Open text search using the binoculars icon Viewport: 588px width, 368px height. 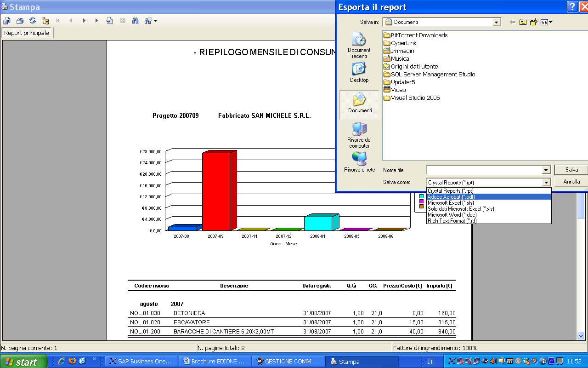tap(135, 21)
